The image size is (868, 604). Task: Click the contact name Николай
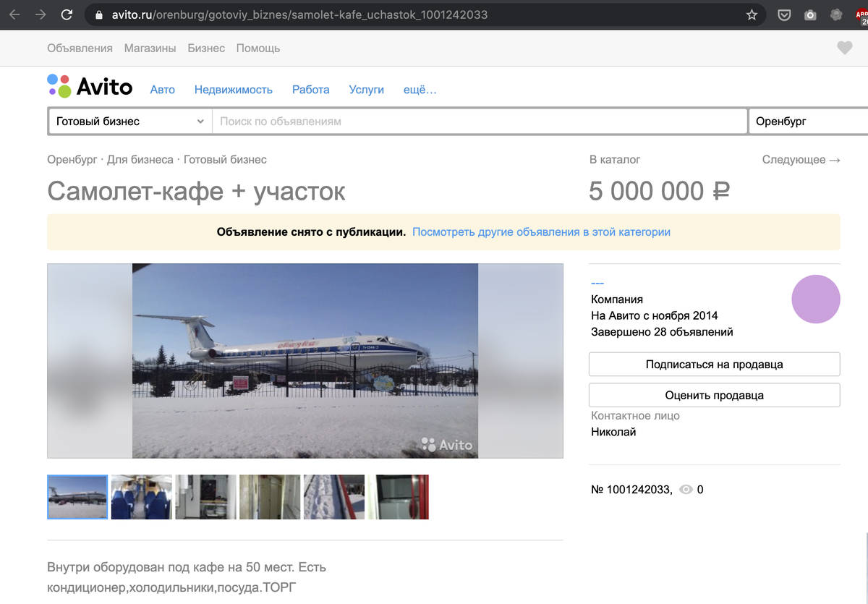(x=613, y=432)
